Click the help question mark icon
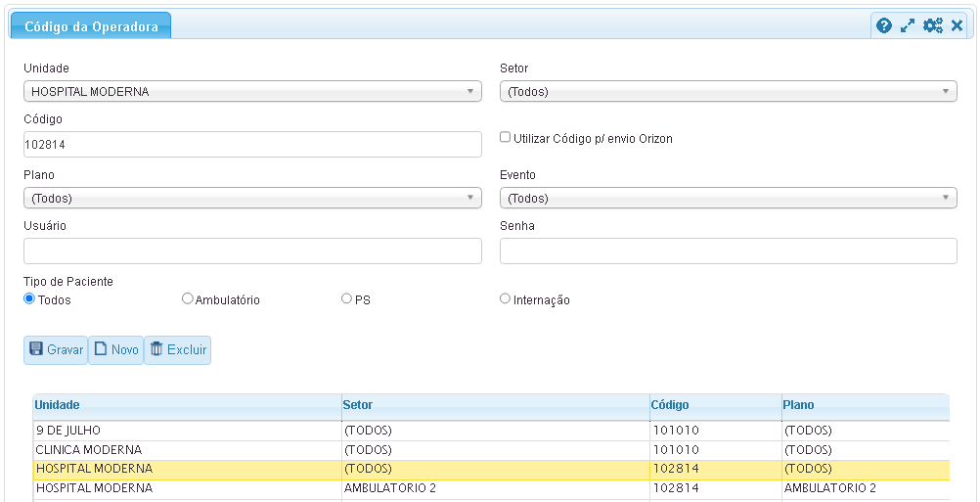The width and height of the screenshot is (980, 502). tap(884, 25)
